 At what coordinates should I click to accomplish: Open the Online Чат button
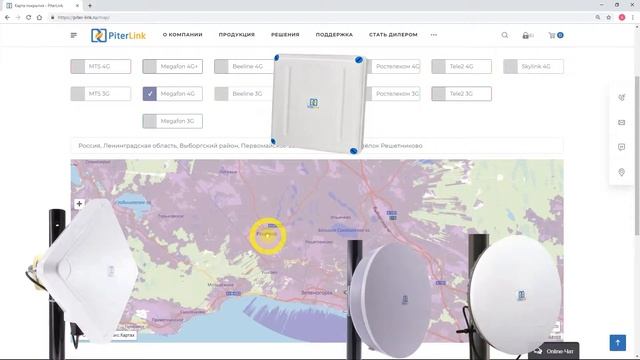coord(555,351)
